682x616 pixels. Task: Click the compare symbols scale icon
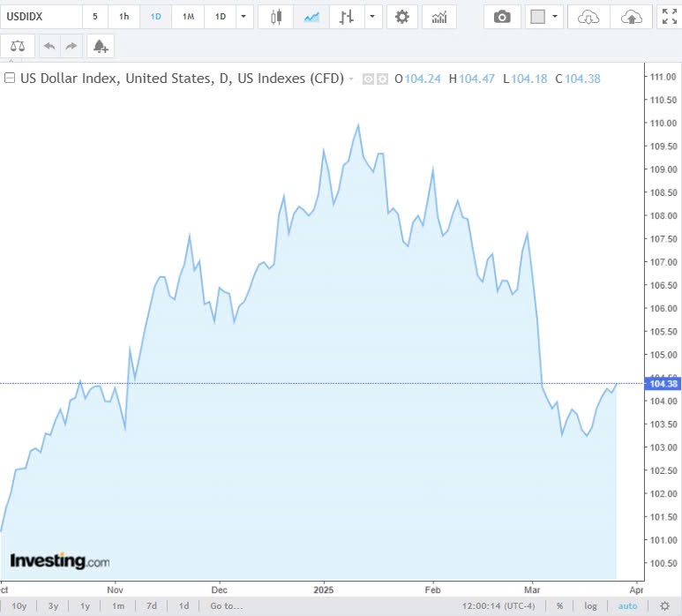pyautogui.click(x=18, y=46)
